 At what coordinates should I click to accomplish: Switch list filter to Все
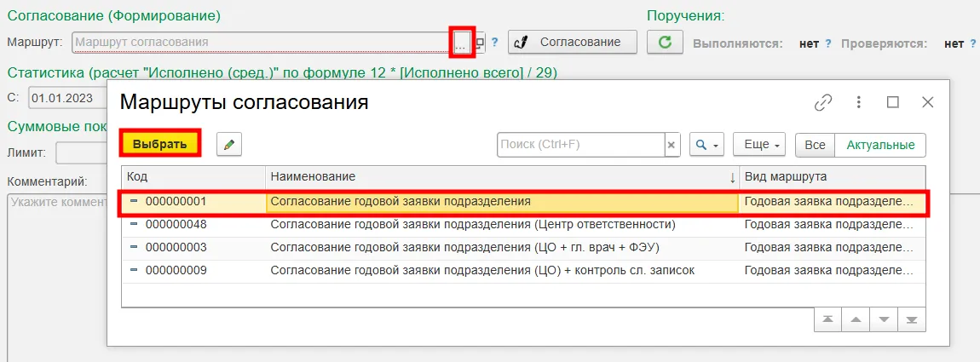[815, 145]
